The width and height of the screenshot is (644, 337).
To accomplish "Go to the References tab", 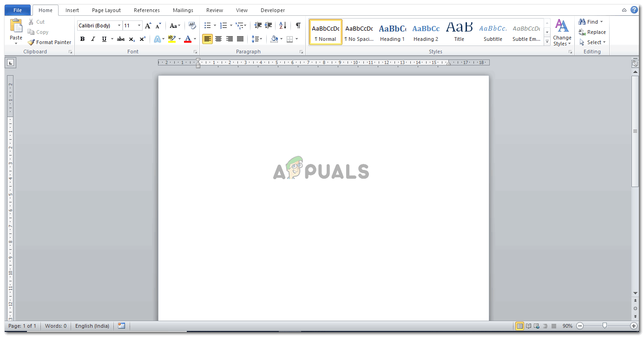I will pyautogui.click(x=147, y=10).
